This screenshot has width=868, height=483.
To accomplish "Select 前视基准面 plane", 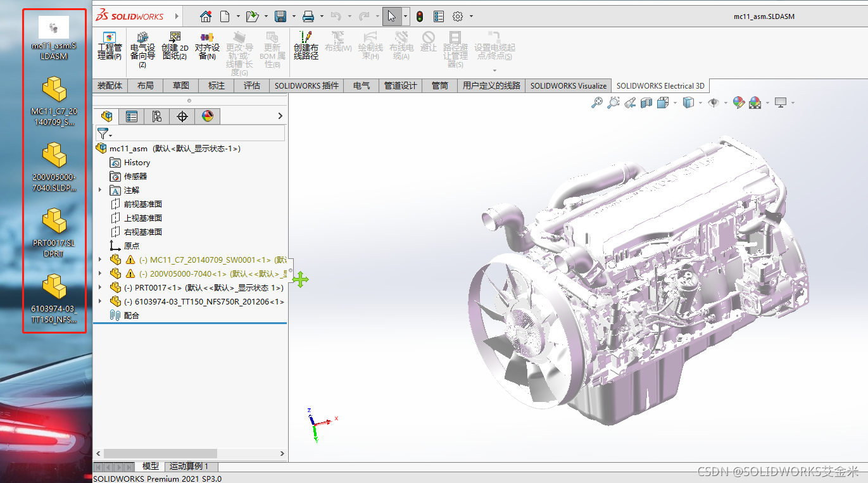I will [136, 204].
